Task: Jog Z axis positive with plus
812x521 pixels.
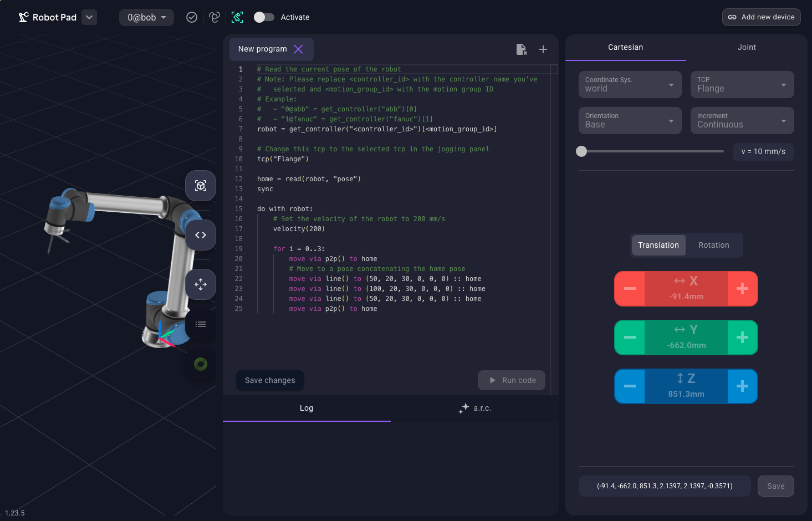Action: 742,386
